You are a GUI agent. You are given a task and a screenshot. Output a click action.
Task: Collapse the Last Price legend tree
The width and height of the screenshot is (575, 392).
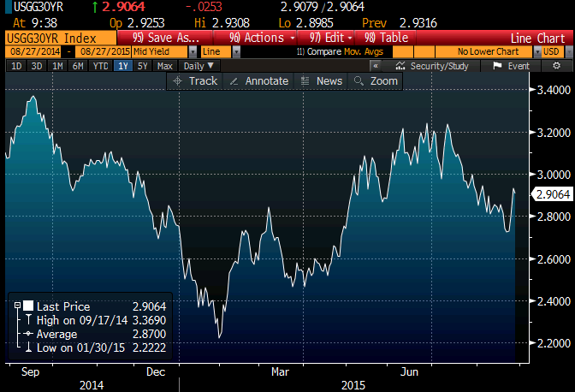click(x=17, y=306)
